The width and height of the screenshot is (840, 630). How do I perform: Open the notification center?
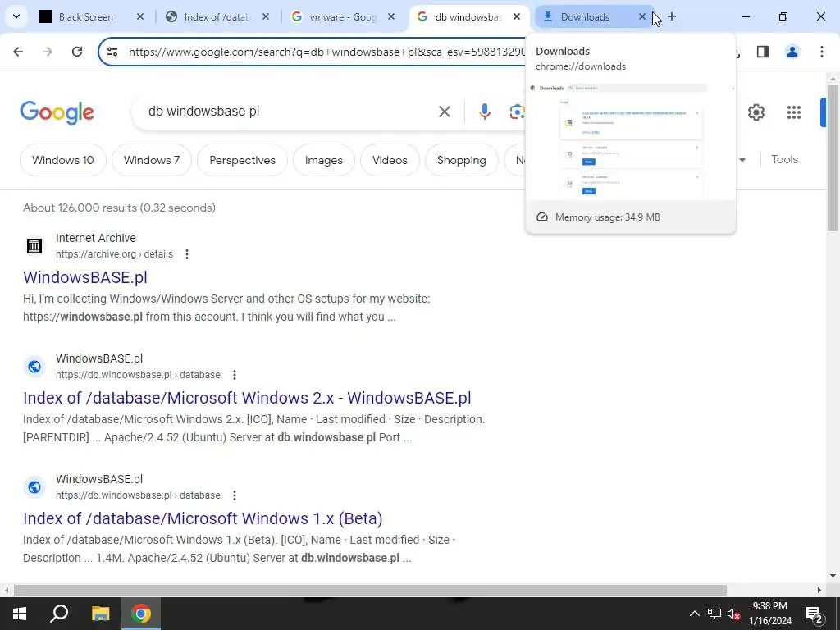815,614
